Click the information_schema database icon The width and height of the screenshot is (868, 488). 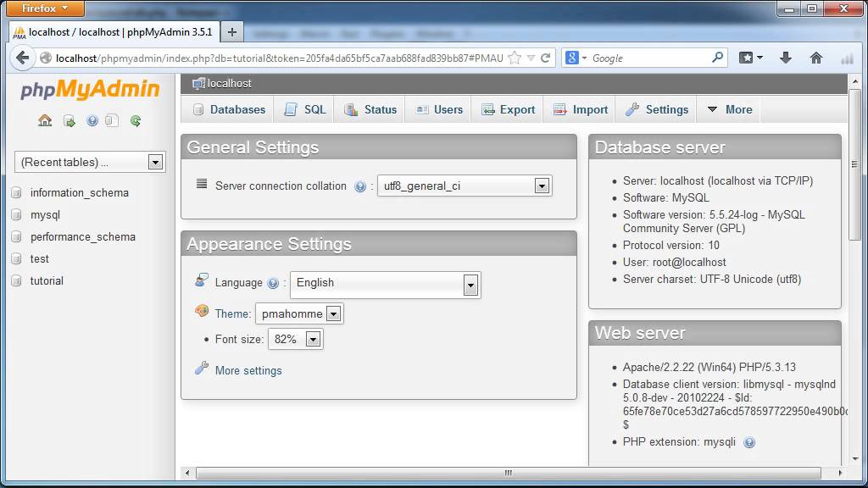tap(17, 192)
